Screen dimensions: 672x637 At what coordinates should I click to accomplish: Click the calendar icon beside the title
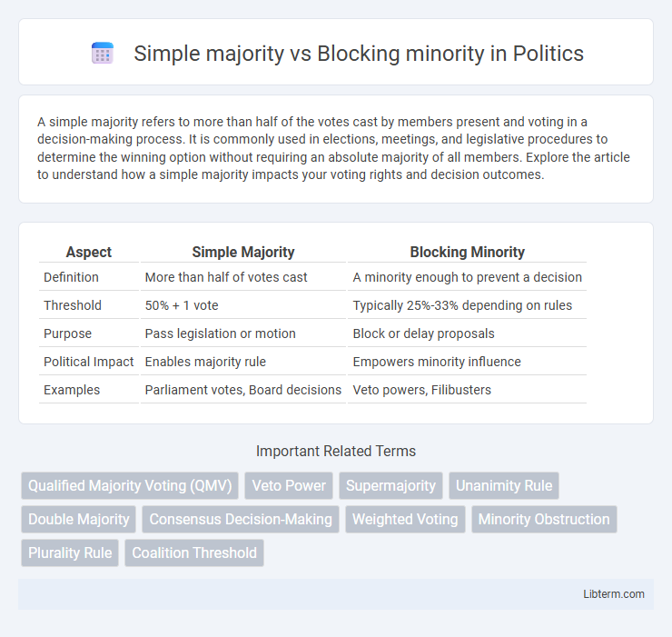[x=103, y=54]
